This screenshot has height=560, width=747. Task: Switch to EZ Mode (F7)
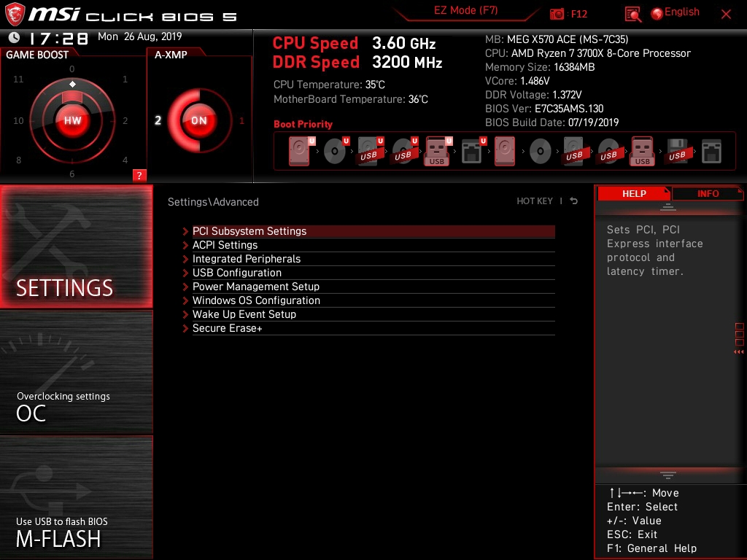(x=465, y=10)
